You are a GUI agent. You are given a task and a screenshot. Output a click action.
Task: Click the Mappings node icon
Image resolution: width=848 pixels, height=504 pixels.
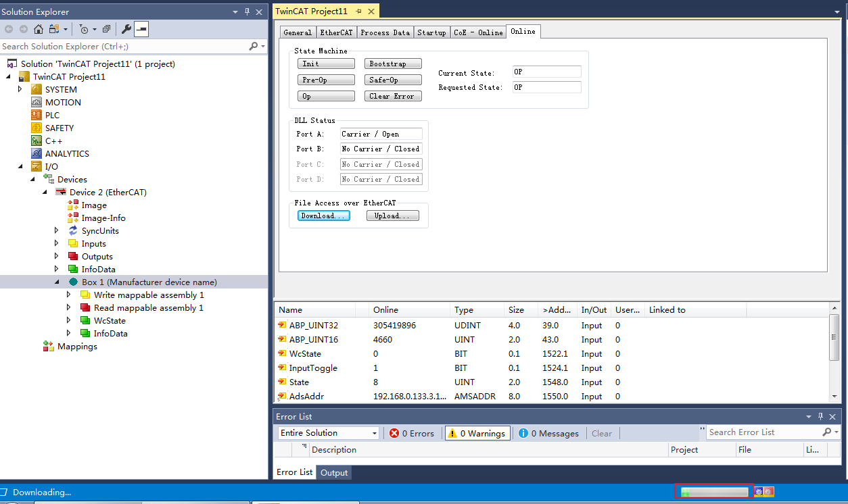(49, 346)
